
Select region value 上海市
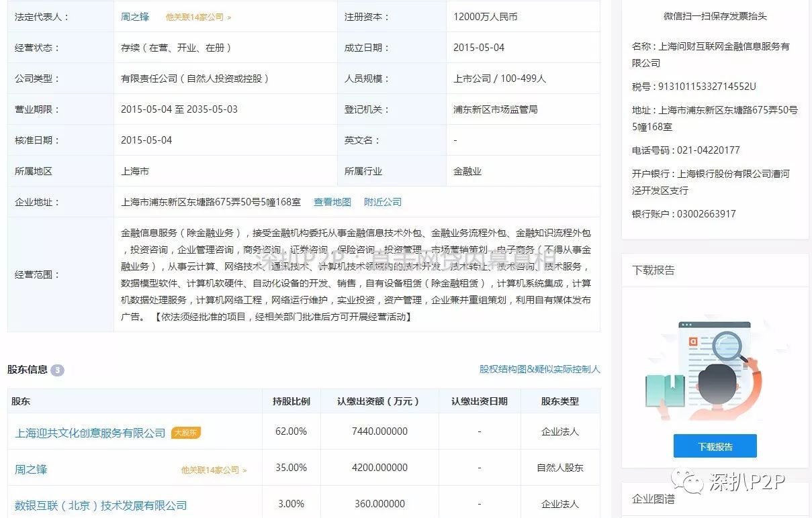[x=135, y=171]
